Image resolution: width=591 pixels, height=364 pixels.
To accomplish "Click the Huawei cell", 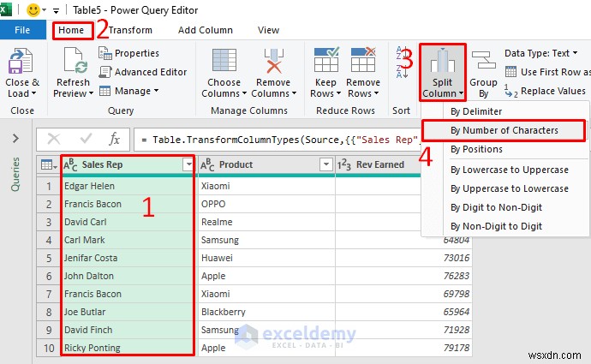I will click(x=266, y=258).
